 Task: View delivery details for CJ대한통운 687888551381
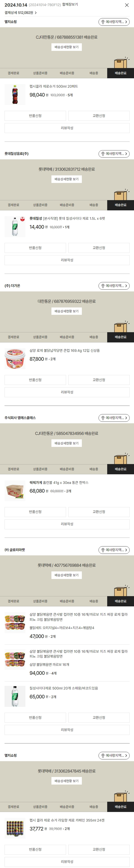coord(66,47)
